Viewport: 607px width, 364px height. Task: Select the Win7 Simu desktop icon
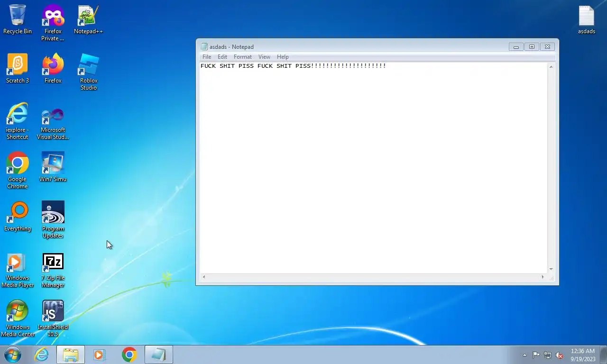53,167
